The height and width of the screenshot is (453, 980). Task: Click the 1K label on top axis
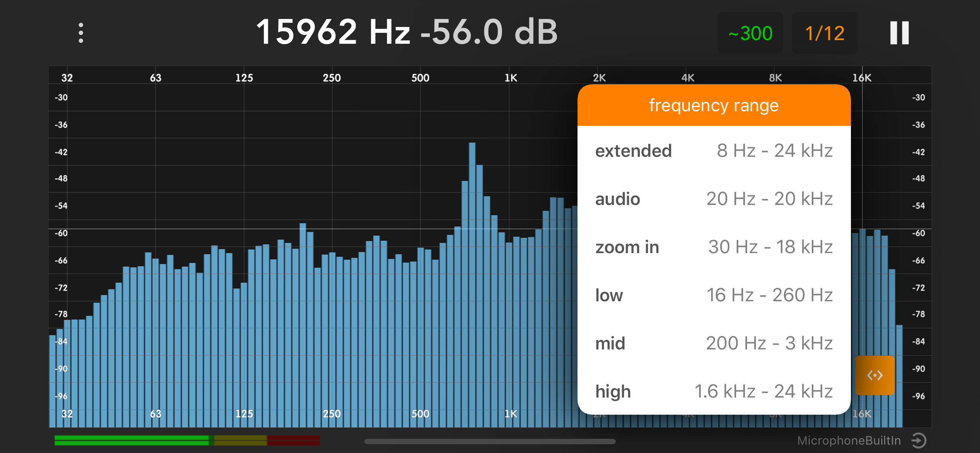(510, 78)
